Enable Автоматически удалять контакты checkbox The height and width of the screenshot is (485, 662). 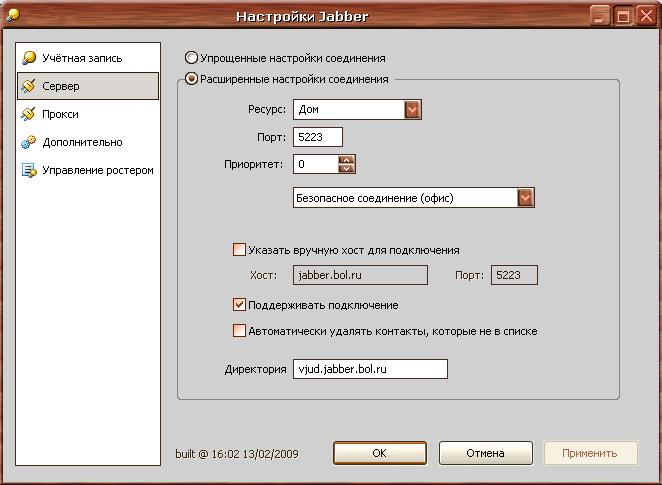pyautogui.click(x=239, y=331)
